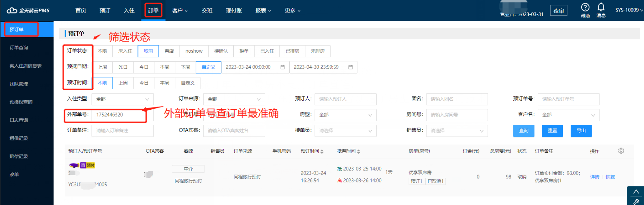Choose 自定义 for 预订时间
The height and width of the screenshot is (205, 644).
187,83
